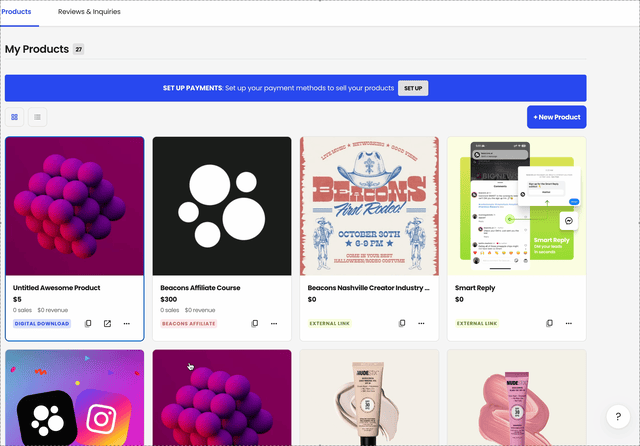This screenshot has width=640, height=446.
Task: Copy link for Smart Reply product
Action: click(549, 323)
